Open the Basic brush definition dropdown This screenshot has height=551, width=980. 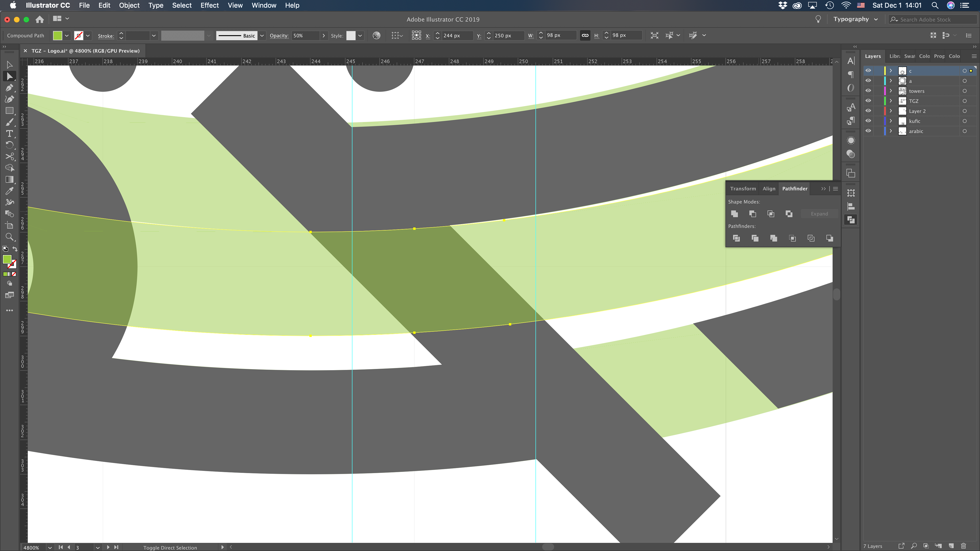[x=262, y=36]
